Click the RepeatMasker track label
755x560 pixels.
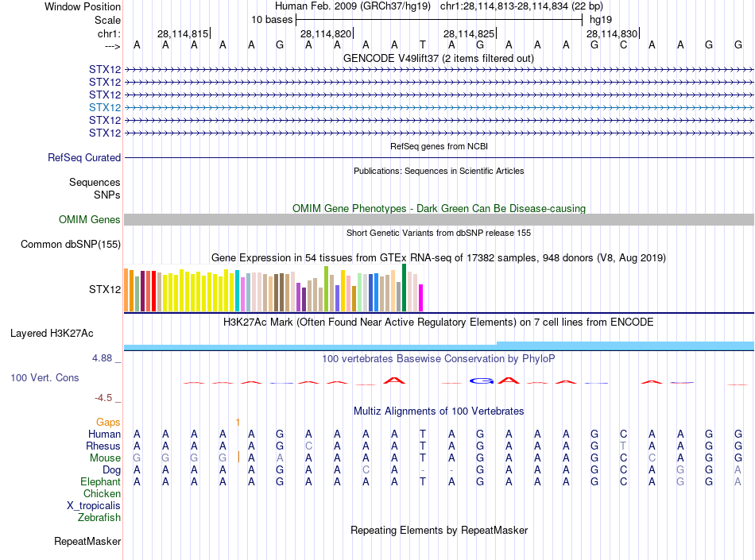coord(87,542)
